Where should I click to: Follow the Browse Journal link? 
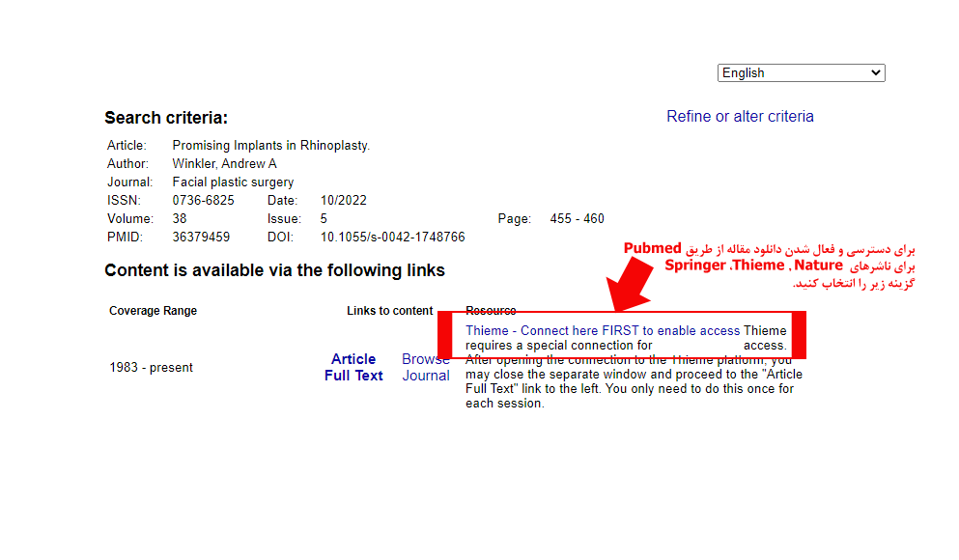(425, 367)
